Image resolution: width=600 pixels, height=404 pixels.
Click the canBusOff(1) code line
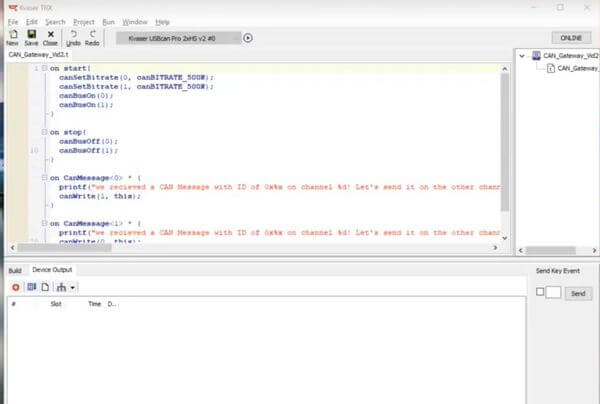(88, 151)
